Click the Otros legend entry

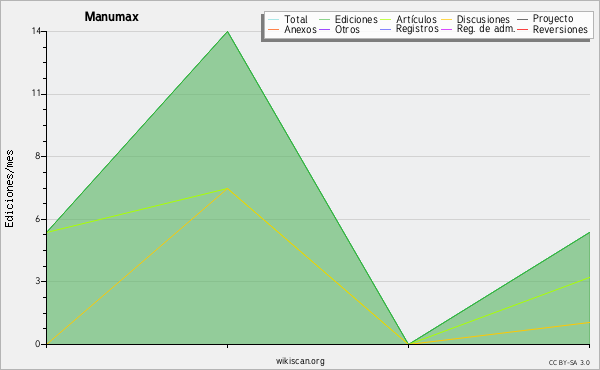(x=339, y=29)
